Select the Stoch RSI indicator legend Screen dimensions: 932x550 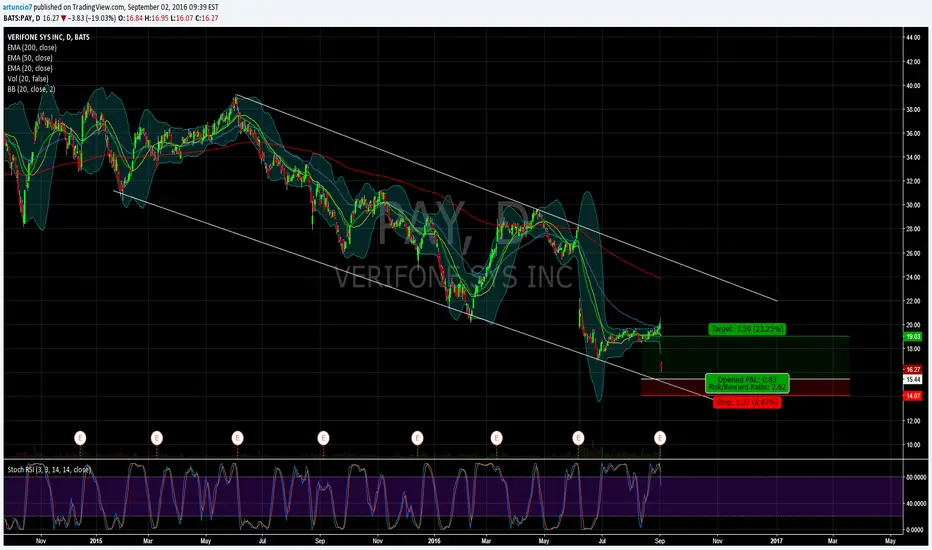(49, 470)
